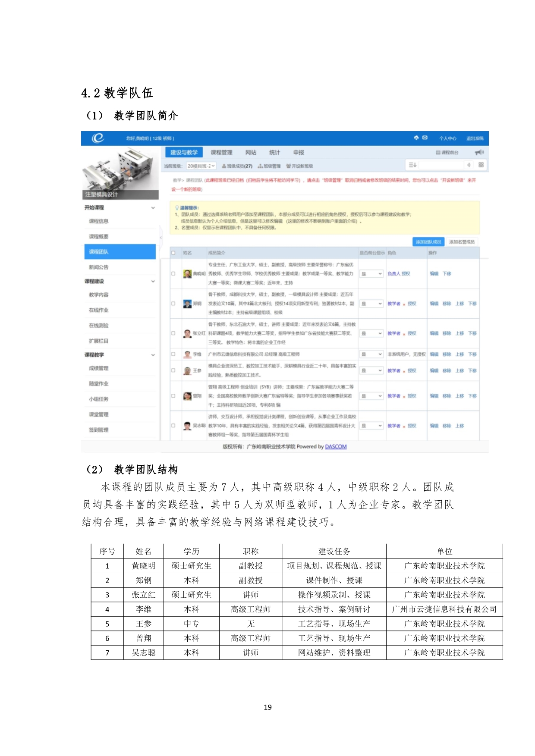Open 课程前台 link
Viewport: 535px width, 756px height.
[x=447, y=153]
